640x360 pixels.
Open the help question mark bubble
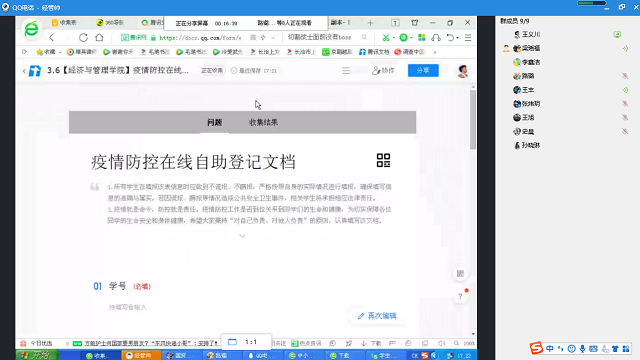pyautogui.click(x=460, y=297)
